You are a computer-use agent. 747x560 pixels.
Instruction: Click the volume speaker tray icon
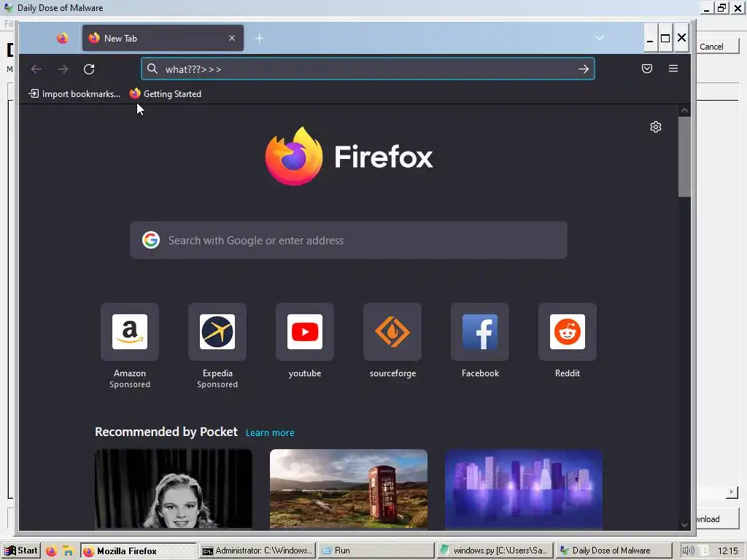coord(687,551)
